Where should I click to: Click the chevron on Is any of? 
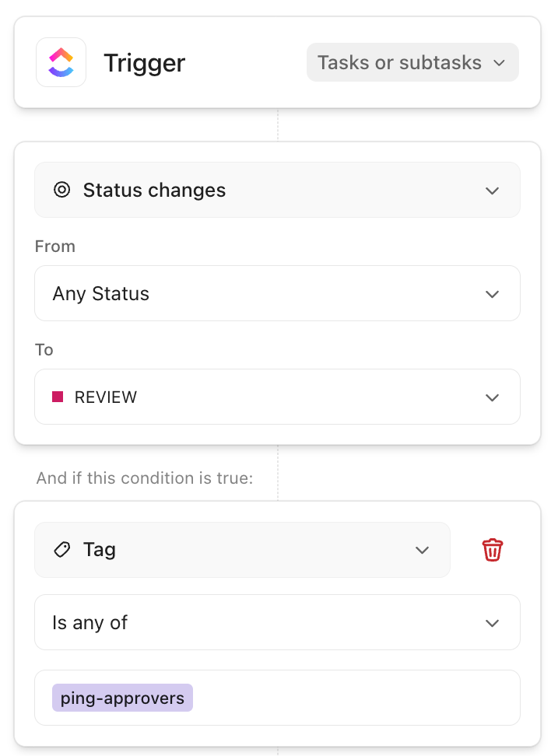[492, 622]
